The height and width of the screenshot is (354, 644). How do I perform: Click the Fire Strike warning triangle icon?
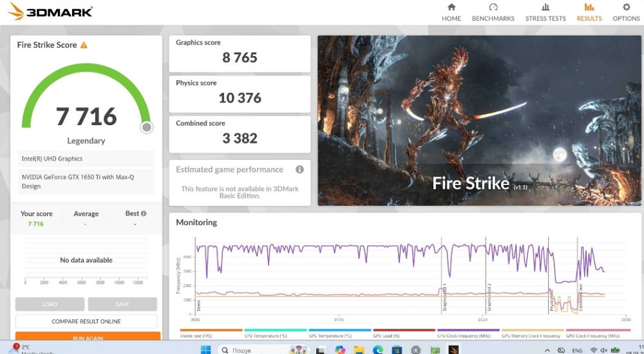(x=84, y=45)
